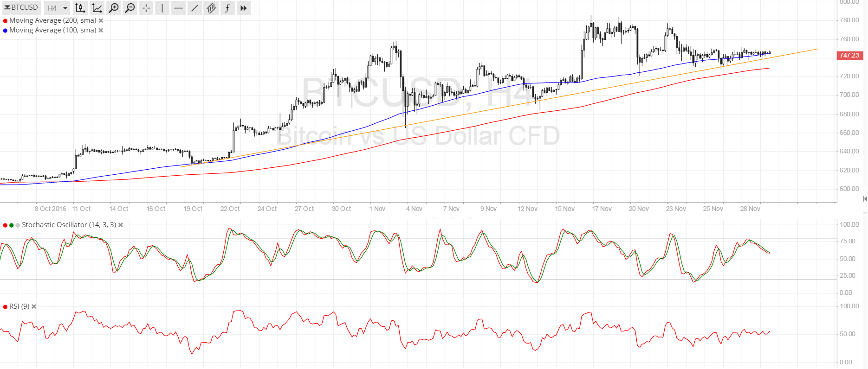Click the red 200 SMA color dot
Screen dimensions: 868x369
(5, 21)
